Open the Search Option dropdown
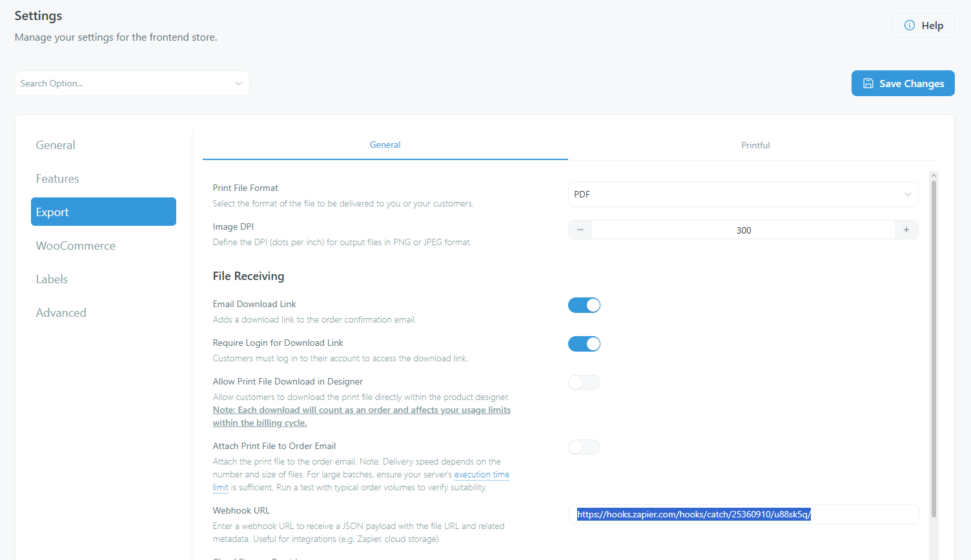This screenshot has width=971, height=560. click(132, 83)
